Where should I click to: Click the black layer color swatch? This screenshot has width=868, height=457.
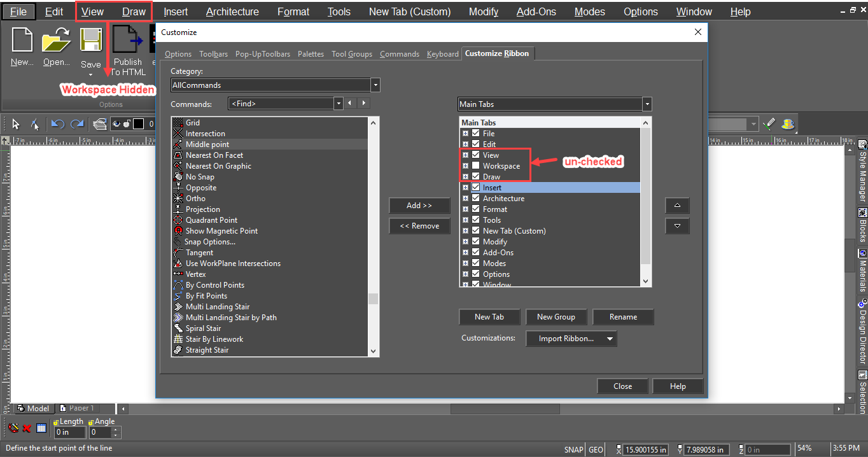pos(138,124)
